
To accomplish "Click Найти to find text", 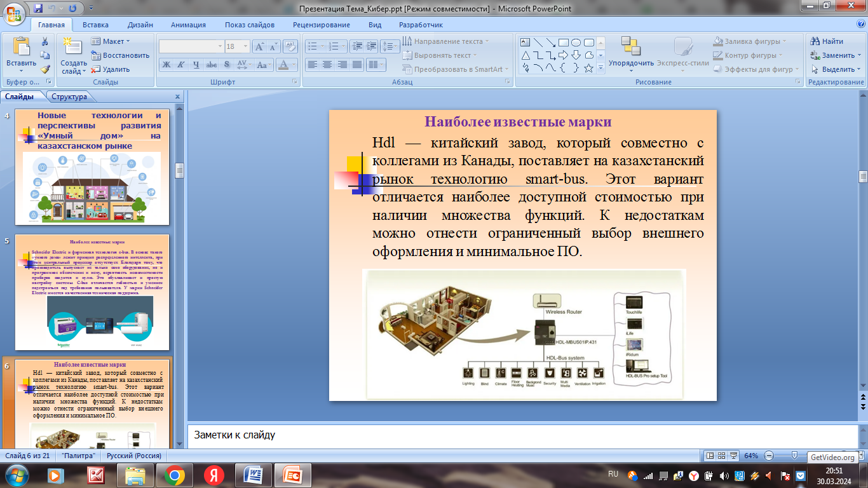I will (x=826, y=41).
